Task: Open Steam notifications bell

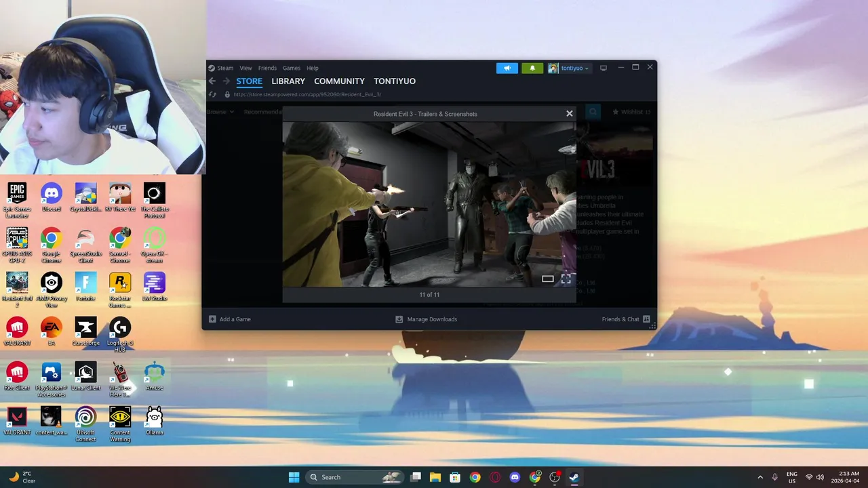Action: [532, 68]
